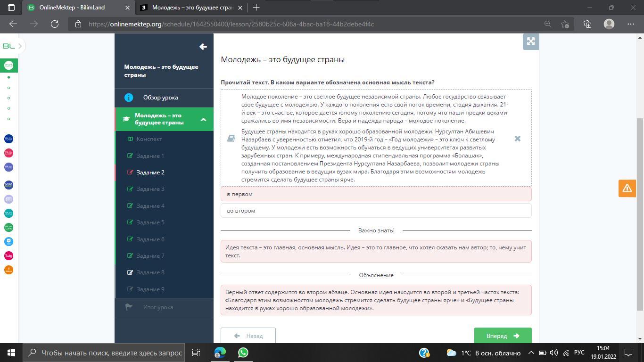Click the lavender keyboard icon in left rail
This screenshot has width=644, height=362.
tap(8, 199)
